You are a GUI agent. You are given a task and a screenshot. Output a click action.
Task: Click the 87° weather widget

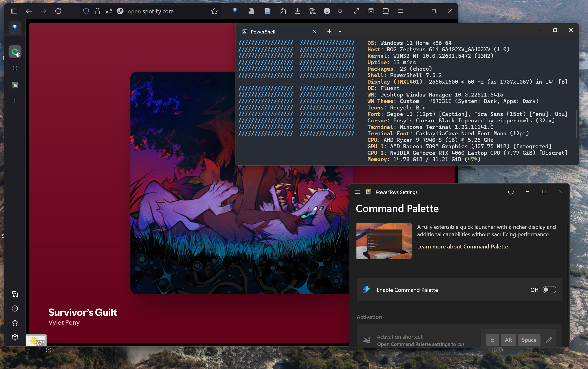(x=36, y=341)
